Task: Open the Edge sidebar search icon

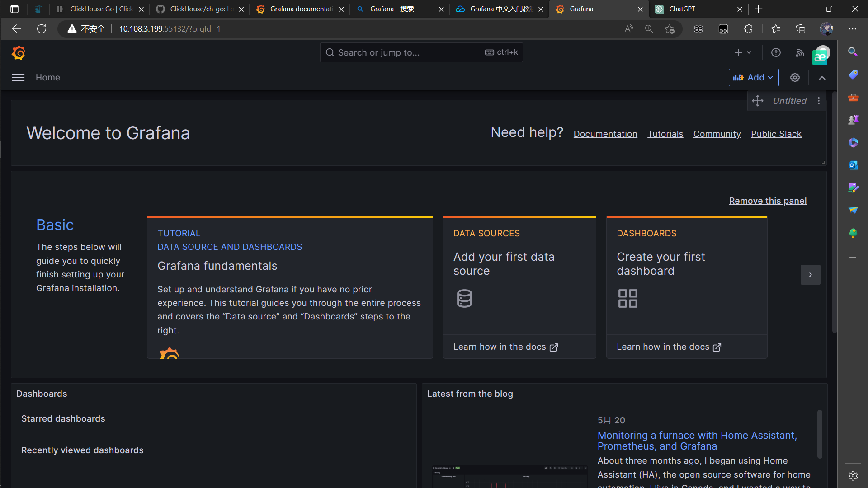Action: coord(853,52)
